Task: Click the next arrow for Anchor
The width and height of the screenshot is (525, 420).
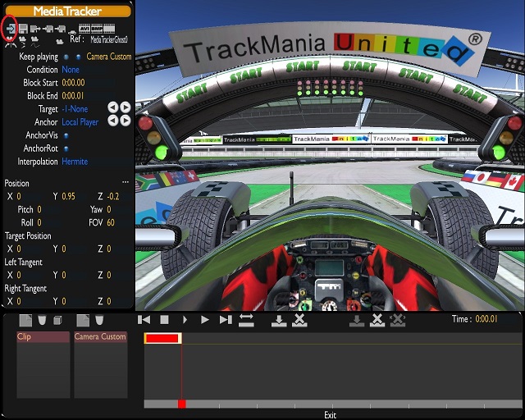Action: (x=126, y=121)
